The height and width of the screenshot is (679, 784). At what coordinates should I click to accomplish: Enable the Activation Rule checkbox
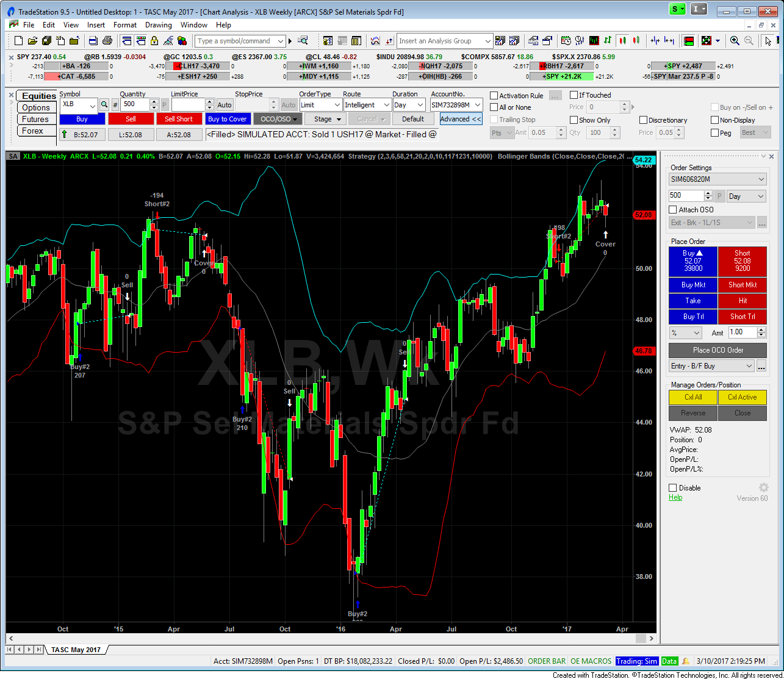click(494, 96)
